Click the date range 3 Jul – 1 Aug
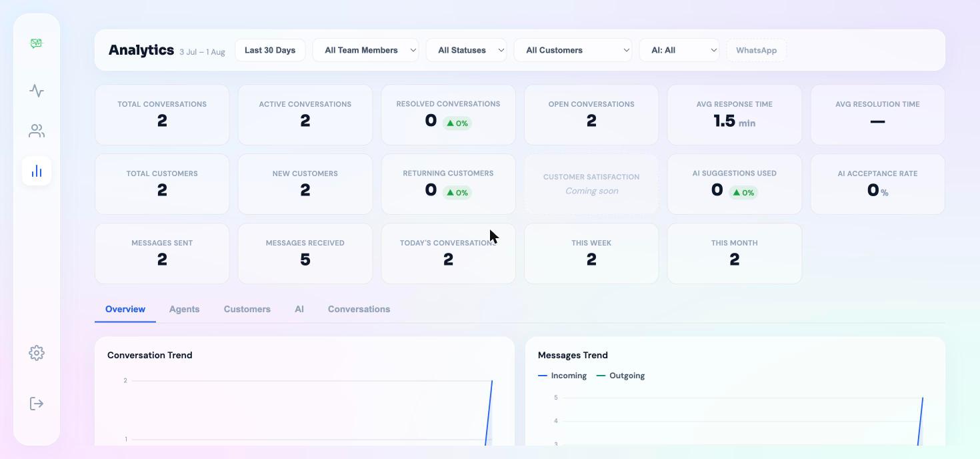 click(x=202, y=52)
